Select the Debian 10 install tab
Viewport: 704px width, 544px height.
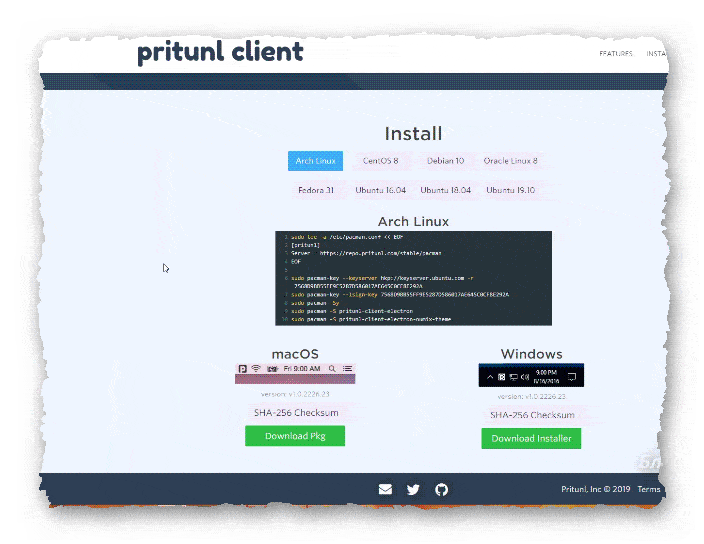coord(445,161)
